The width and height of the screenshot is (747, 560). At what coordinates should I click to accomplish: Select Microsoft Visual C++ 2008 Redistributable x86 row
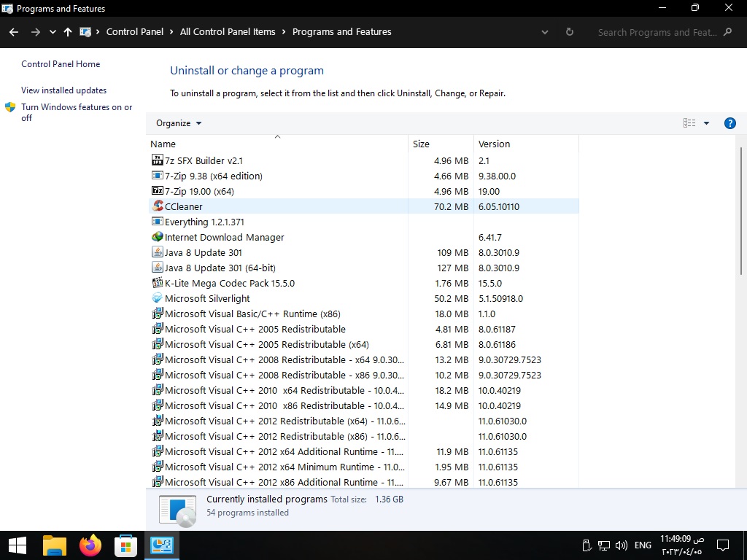[x=363, y=375]
